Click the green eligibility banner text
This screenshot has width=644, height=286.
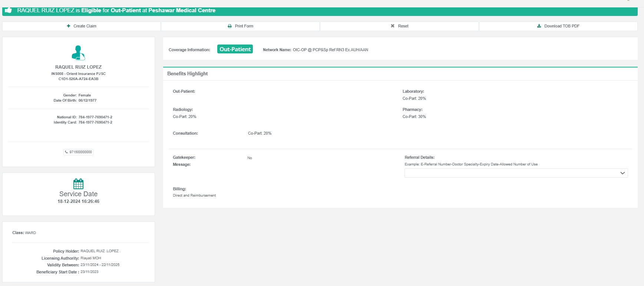[x=116, y=10]
